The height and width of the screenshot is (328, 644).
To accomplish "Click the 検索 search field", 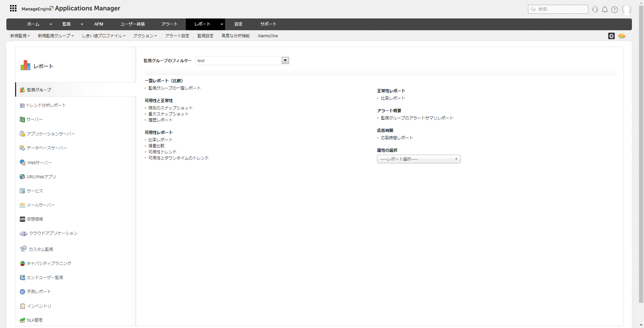I will [x=558, y=9].
